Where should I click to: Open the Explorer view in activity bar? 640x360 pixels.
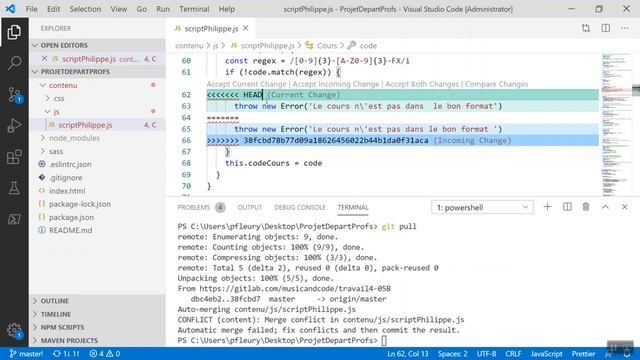click(x=14, y=32)
